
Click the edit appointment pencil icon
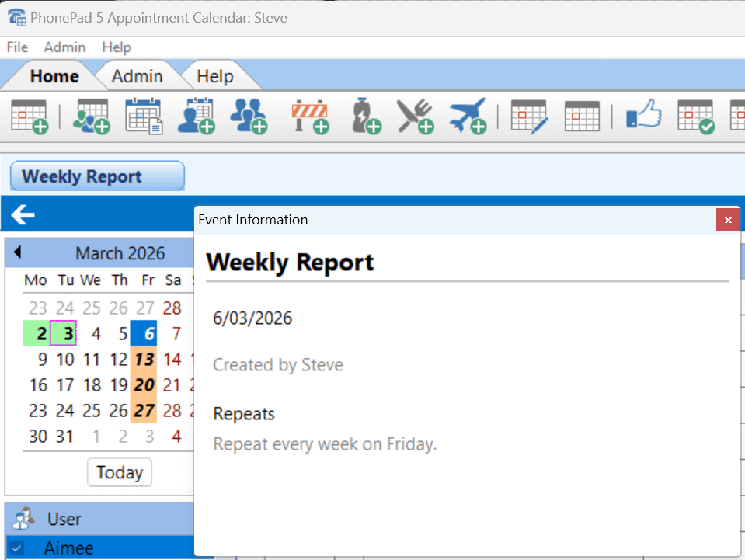(529, 117)
